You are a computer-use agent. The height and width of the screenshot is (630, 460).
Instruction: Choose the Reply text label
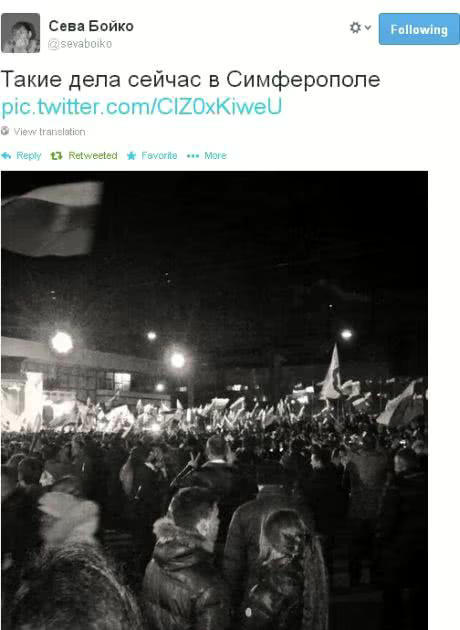[x=29, y=155]
